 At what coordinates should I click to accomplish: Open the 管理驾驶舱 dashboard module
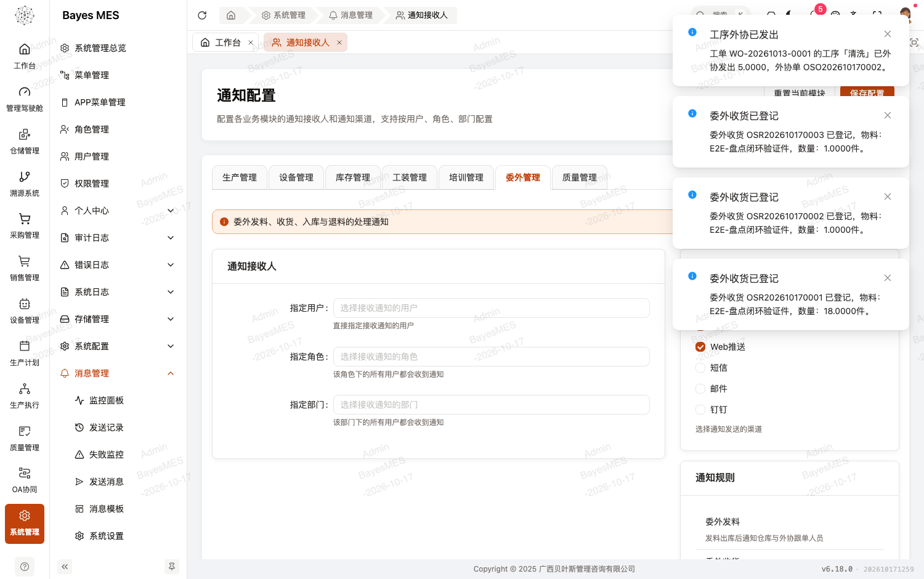(25, 99)
